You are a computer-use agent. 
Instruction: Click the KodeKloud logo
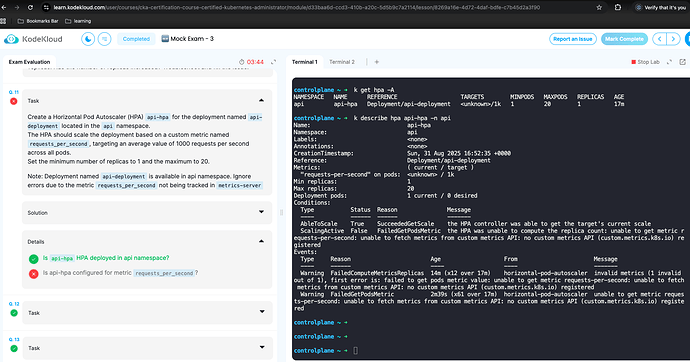(33, 39)
